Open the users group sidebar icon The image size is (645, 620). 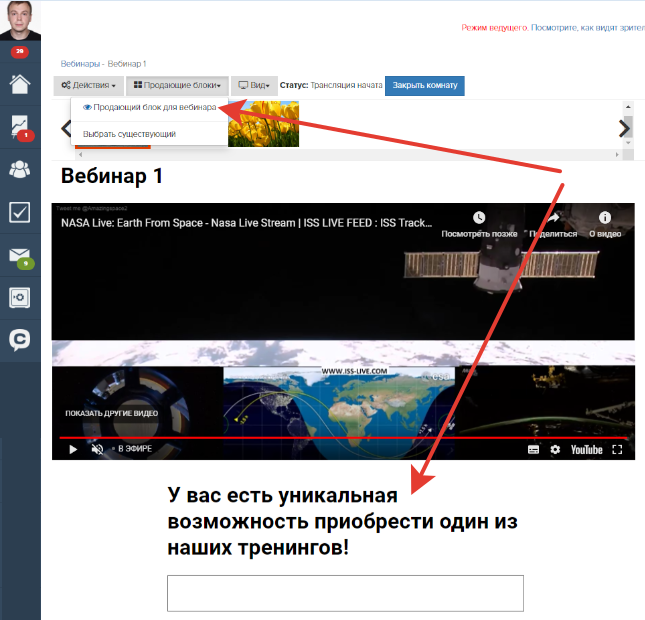pyautogui.click(x=20, y=169)
